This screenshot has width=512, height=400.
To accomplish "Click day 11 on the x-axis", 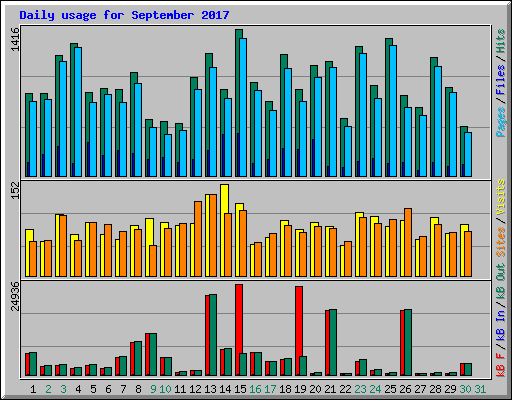I will [180, 389].
